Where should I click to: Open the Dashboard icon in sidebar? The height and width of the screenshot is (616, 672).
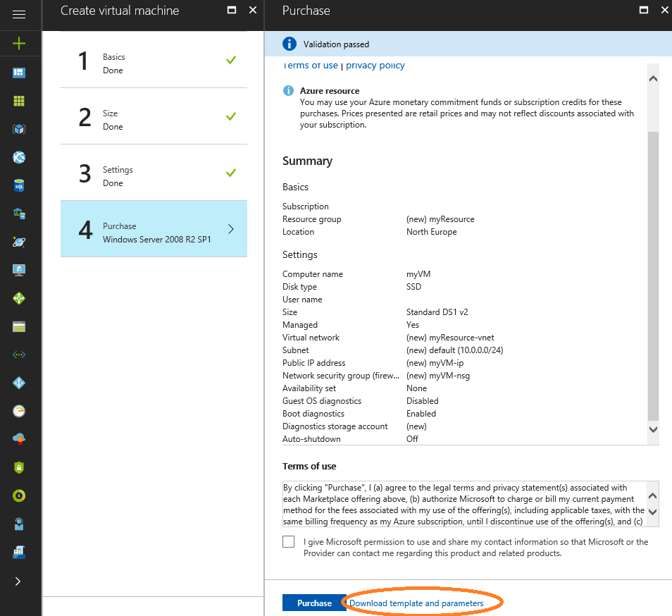coord(19,73)
